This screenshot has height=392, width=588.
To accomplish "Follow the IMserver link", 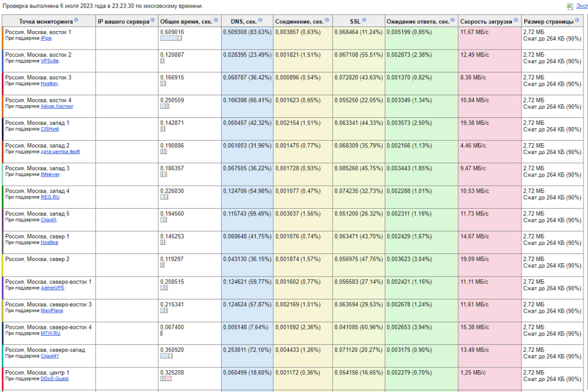I will [x=50, y=175].
